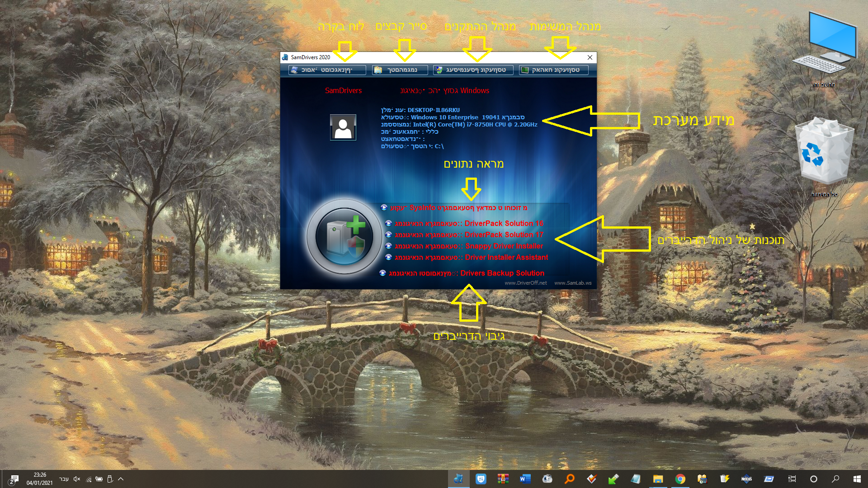Screen dimensions: 868x488
Task: Click the muted volume tray icon
Action: coord(77,479)
